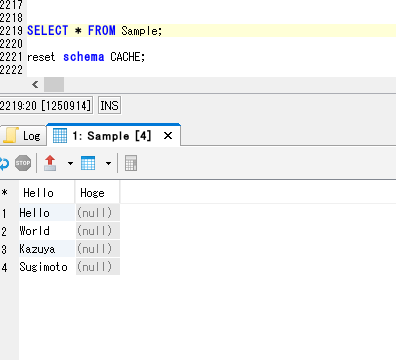Click the word CACHE on line 2221
The width and height of the screenshot is (396, 360).
click(x=125, y=57)
